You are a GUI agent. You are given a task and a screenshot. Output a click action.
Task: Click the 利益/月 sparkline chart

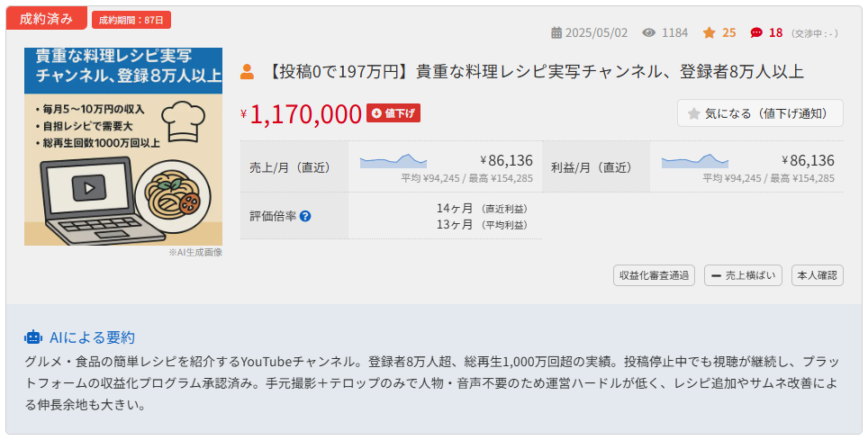(695, 162)
